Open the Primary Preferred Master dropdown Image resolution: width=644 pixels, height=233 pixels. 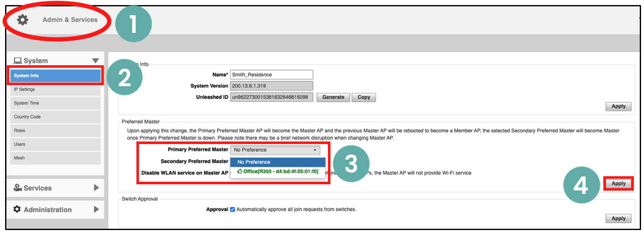click(x=275, y=150)
